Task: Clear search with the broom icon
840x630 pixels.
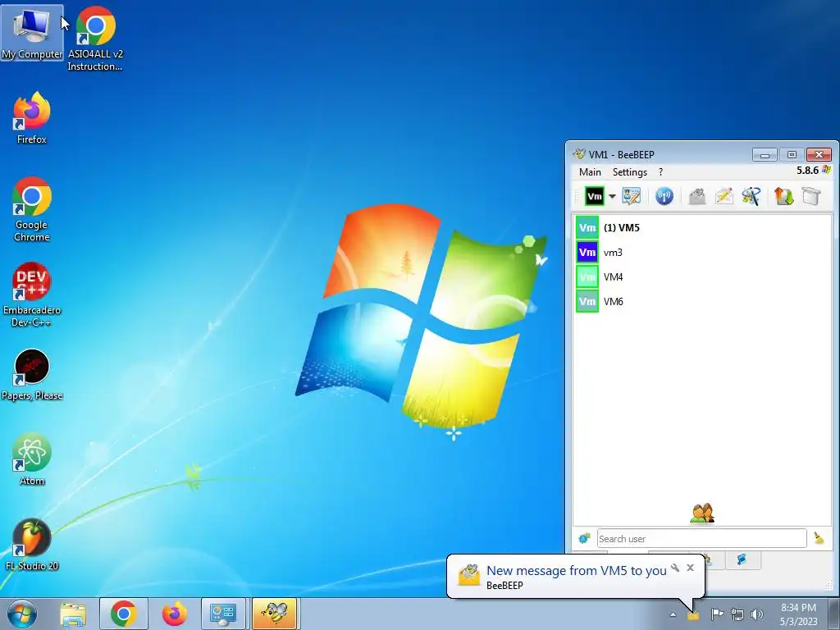Action: click(819, 538)
